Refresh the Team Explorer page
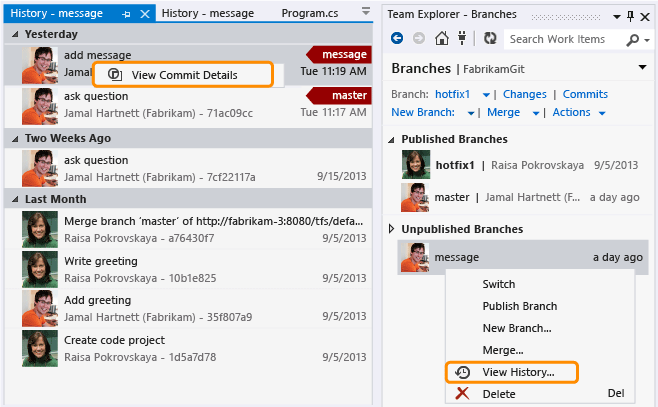Image resolution: width=658 pixels, height=407 pixels. click(490, 39)
